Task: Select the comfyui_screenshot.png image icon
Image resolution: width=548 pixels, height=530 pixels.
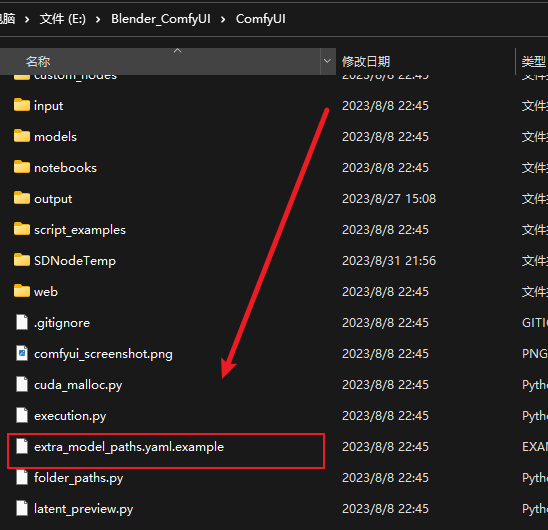Action: click(22, 353)
